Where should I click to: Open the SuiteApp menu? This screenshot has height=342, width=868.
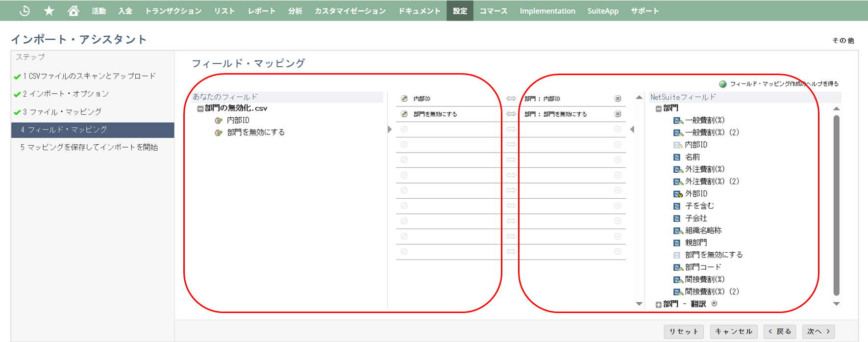pyautogui.click(x=603, y=11)
